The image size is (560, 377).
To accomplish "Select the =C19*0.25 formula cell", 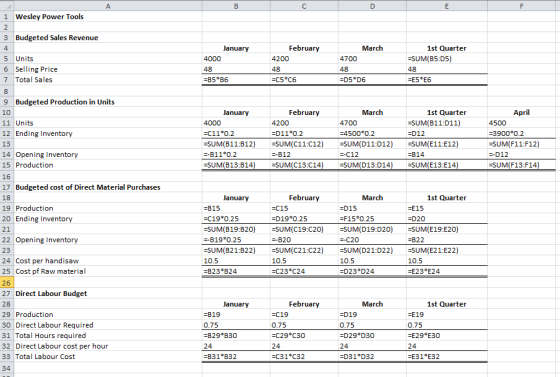I will pyautogui.click(x=236, y=219).
